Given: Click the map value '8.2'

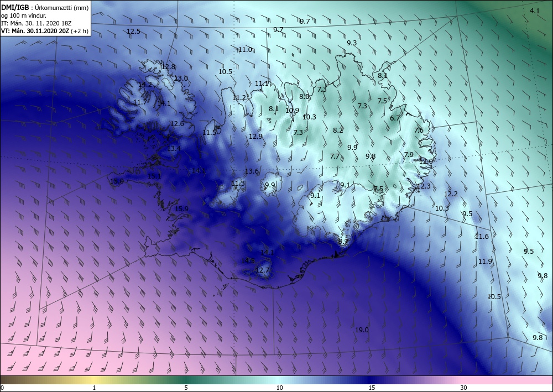Looking at the screenshot, I should [338, 130].
